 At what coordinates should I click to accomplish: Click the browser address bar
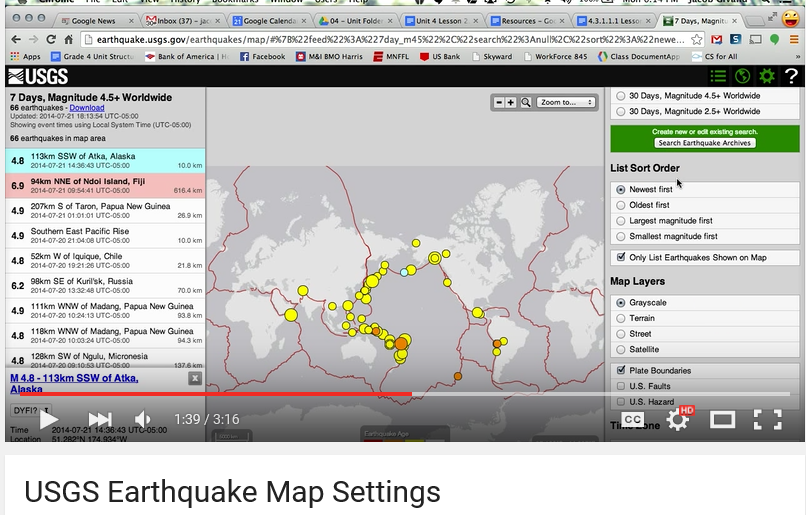pyautogui.click(x=390, y=40)
